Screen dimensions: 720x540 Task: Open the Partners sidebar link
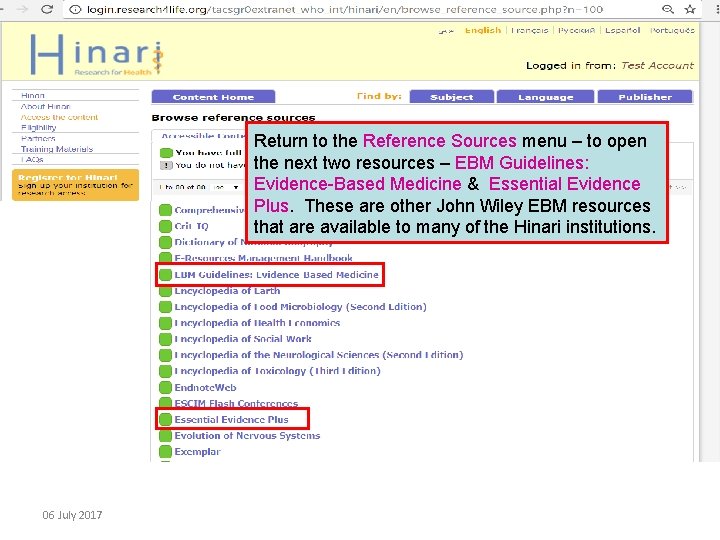tap(38, 138)
